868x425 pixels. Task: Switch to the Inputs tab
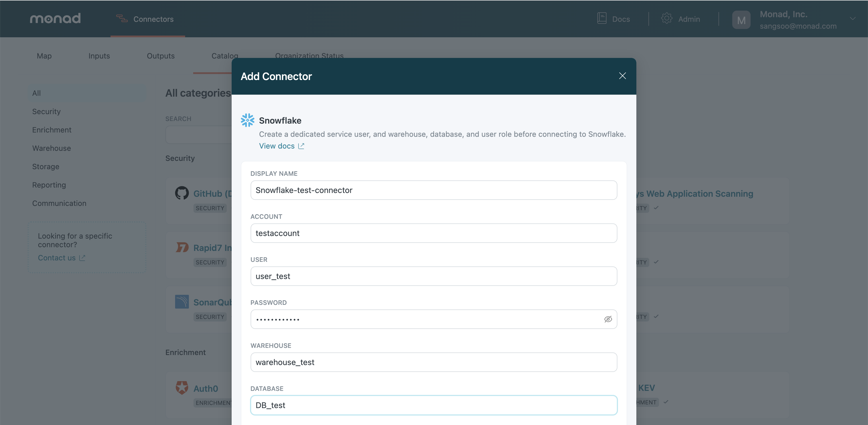click(x=99, y=56)
